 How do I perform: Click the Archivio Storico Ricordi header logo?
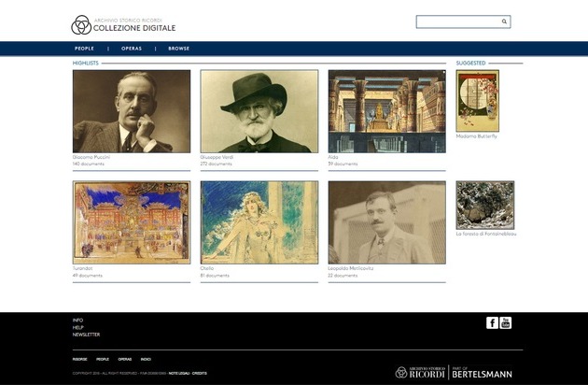coord(122,24)
